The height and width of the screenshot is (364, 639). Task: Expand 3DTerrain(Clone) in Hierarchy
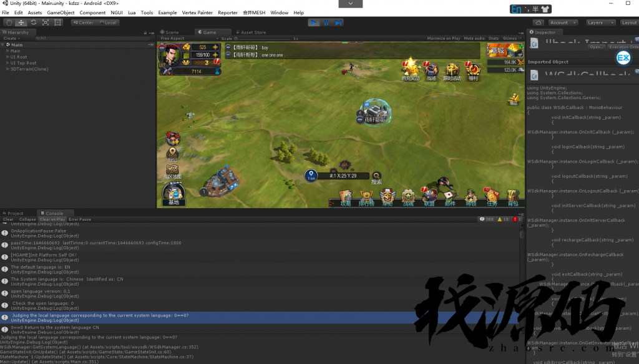[x=7, y=69]
